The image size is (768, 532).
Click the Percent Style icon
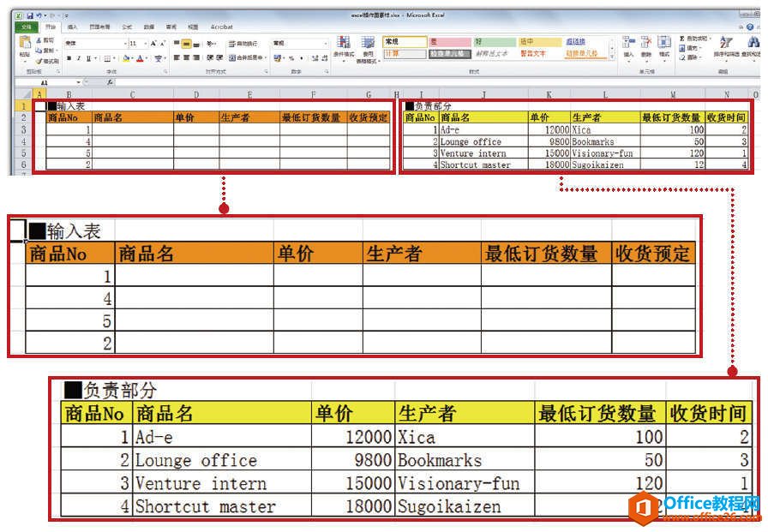291,57
